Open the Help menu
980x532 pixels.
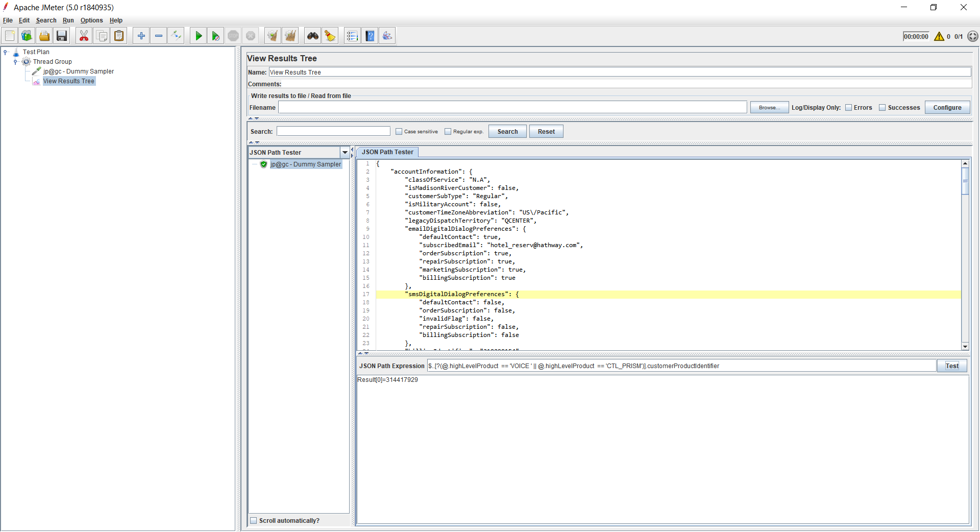coord(116,20)
